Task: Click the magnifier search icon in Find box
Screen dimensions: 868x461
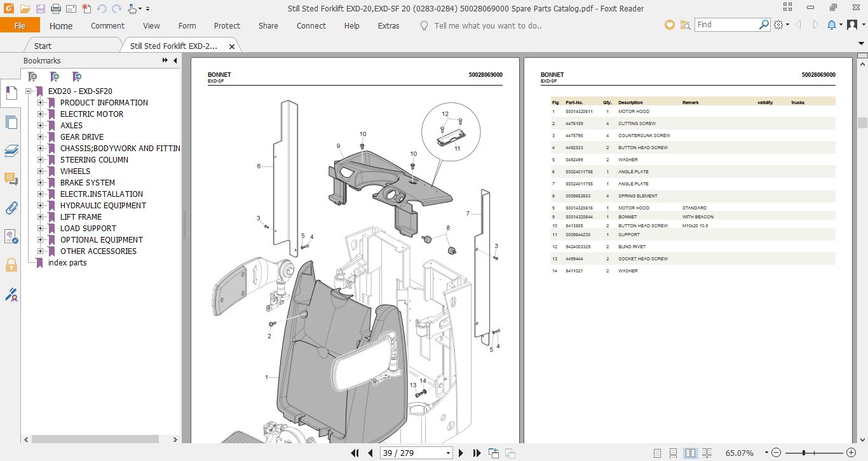Action: 764,25
